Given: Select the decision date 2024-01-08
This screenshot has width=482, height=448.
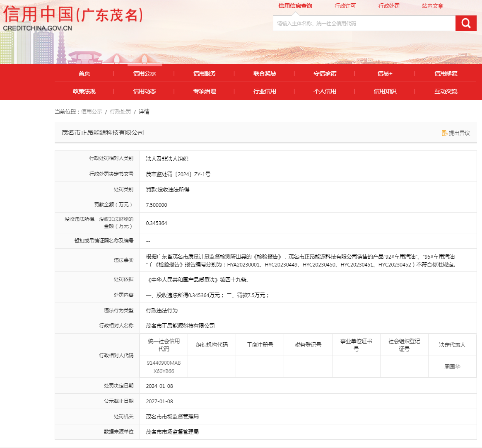Looking at the screenshot, I should click(159, 386).
